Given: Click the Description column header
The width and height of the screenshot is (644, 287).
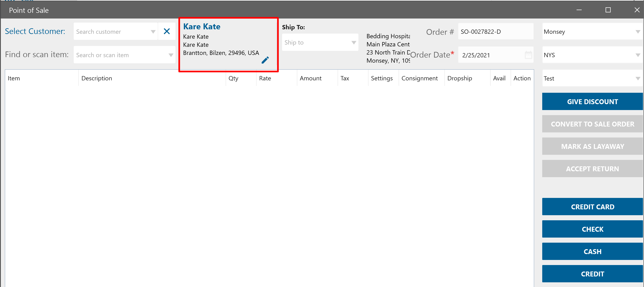Looking at the screenshot, I should pos(97,79).
